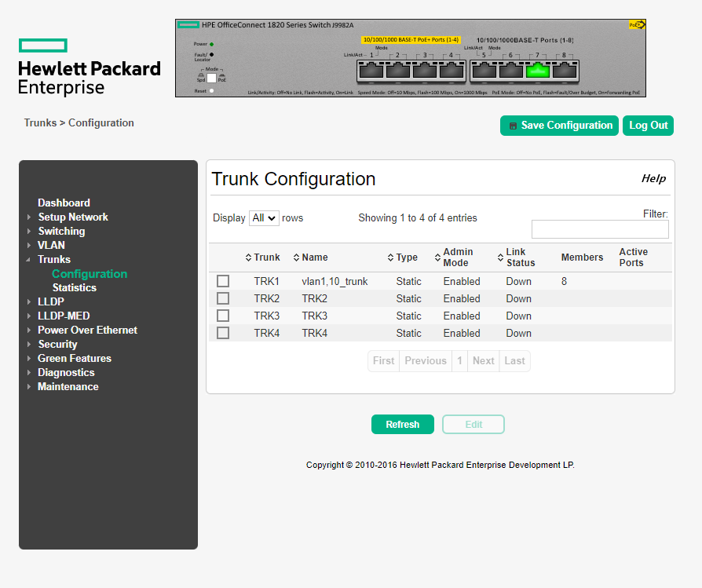Image resolution: width=702 pixels, height=588 pixels.
Task: Open the Diagnostics menu label
Action: [x=66, y=373]
